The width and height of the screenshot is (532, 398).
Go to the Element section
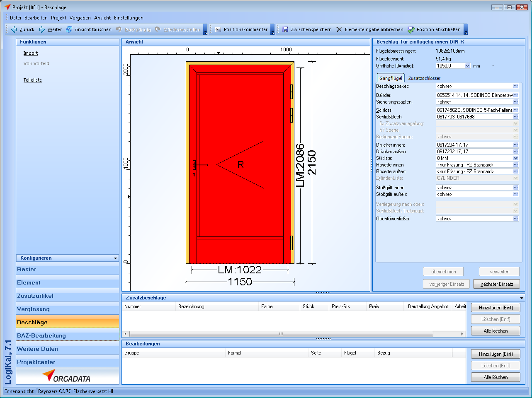coord(68,283)
